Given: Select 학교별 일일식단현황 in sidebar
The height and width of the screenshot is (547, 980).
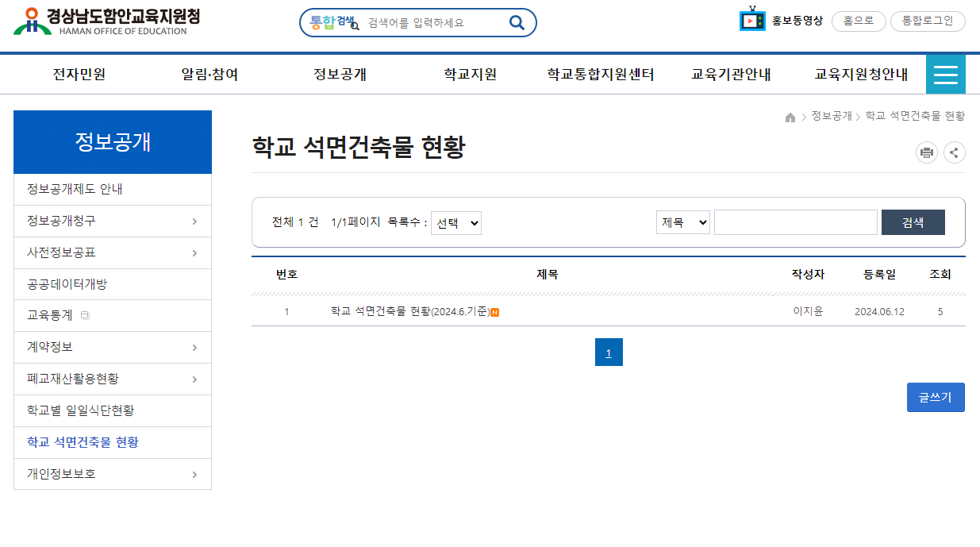Looking at the screenshot, I should (x=113, y=411).
